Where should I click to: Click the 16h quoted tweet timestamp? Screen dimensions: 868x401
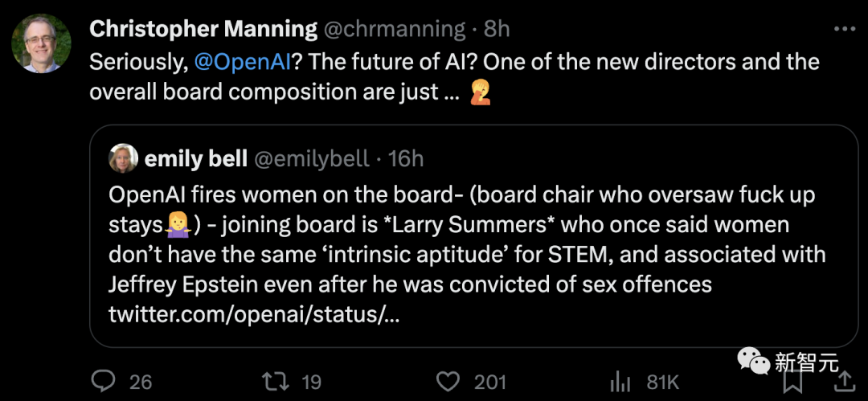(406, 159)
